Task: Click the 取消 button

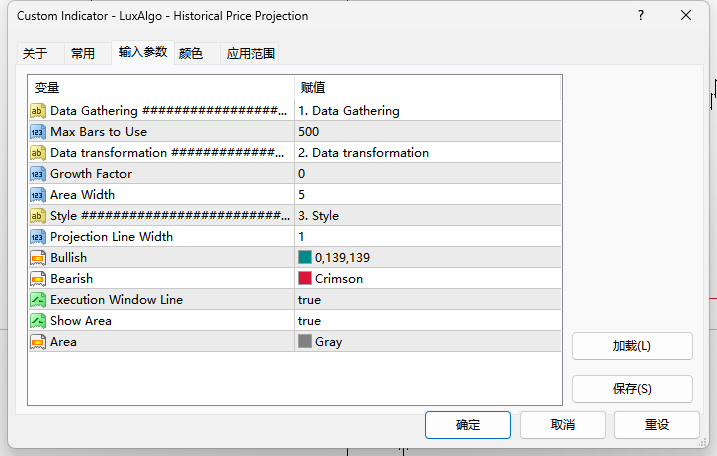Action: [562, 425]
